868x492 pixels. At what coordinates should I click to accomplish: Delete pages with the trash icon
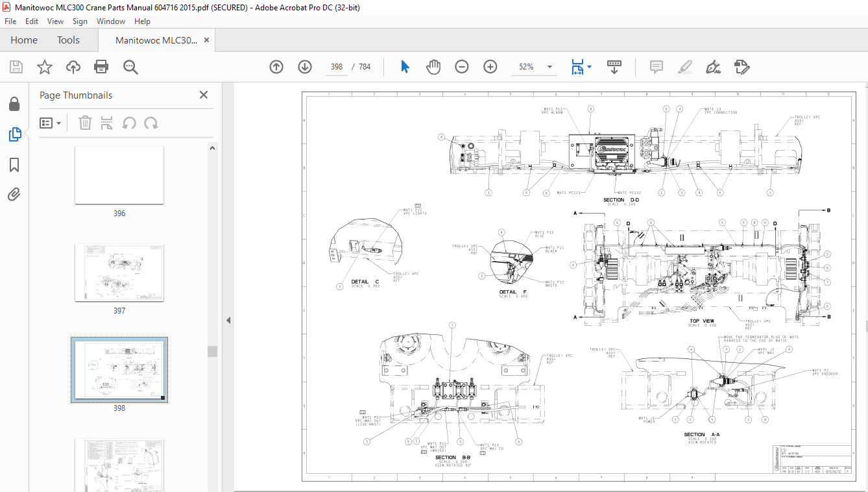pos(85,123)
